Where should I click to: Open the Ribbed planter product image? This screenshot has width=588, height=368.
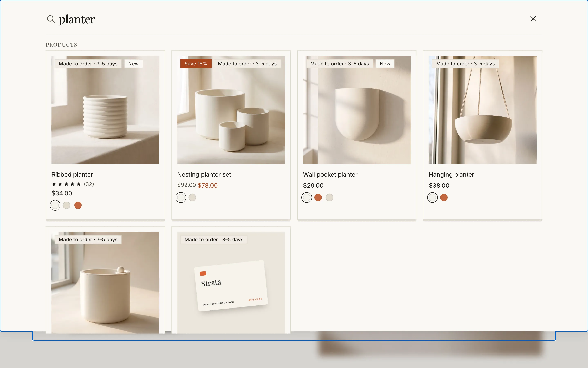105,110
